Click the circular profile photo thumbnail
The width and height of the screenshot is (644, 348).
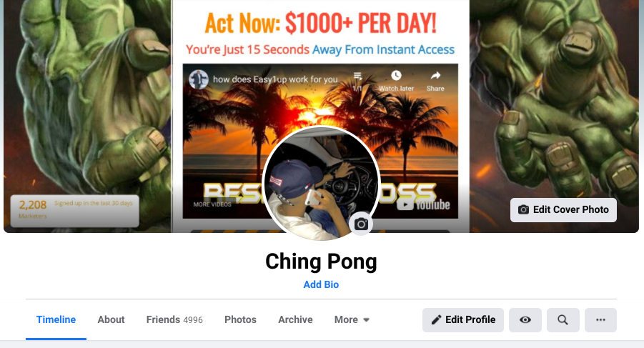pos(321,183)
